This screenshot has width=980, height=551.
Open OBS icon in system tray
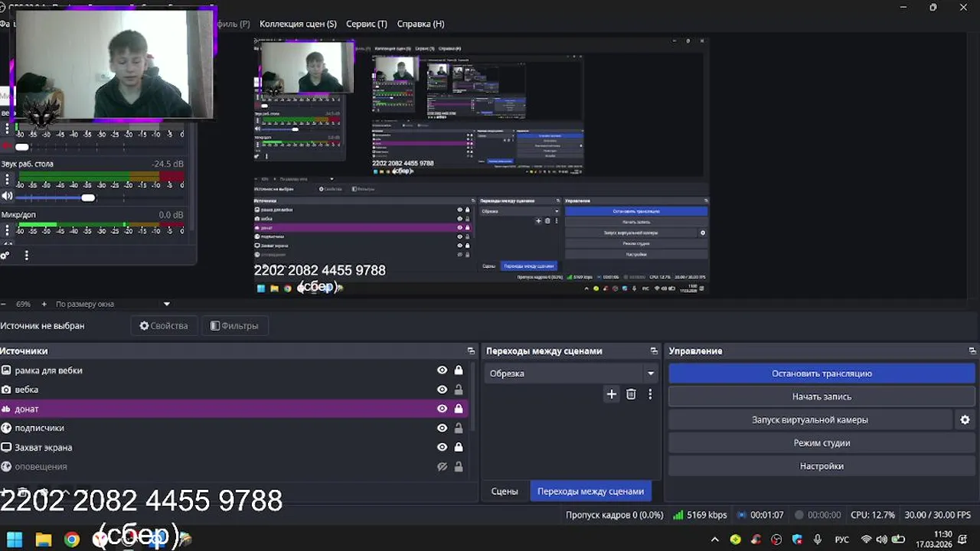(777, 540)
